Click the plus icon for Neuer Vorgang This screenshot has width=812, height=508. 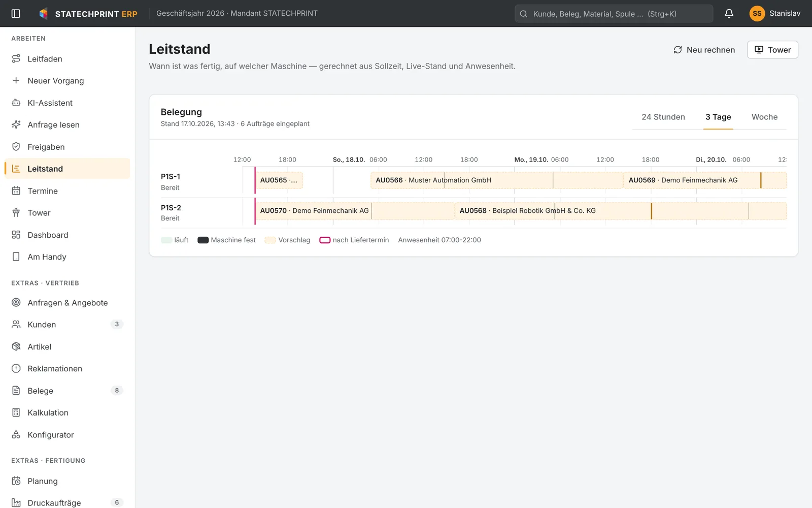[16, 81]
